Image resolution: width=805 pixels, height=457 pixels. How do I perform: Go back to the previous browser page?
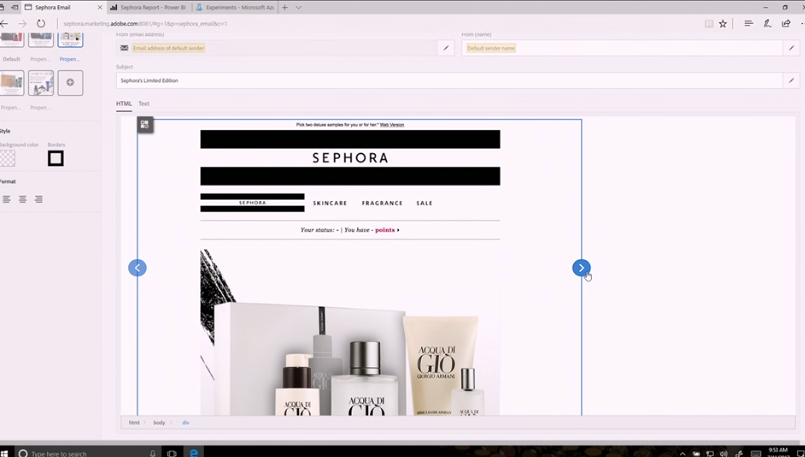[x=4, y=24]
